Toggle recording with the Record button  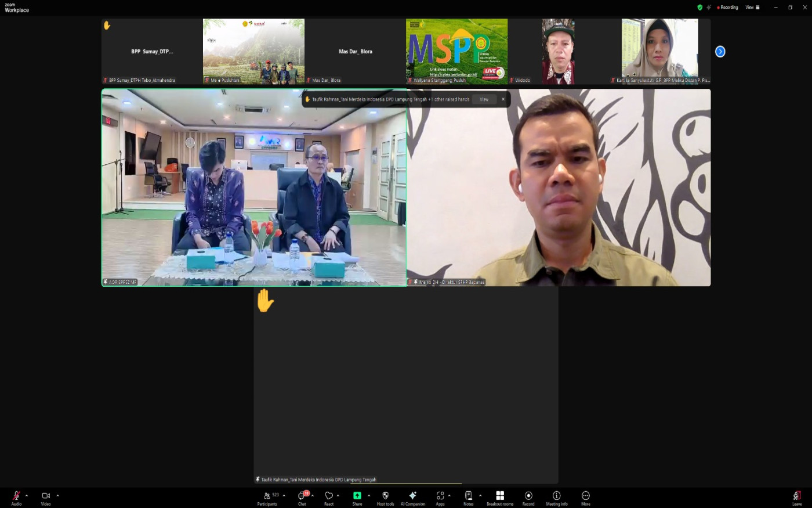click(x=528, y=496)
